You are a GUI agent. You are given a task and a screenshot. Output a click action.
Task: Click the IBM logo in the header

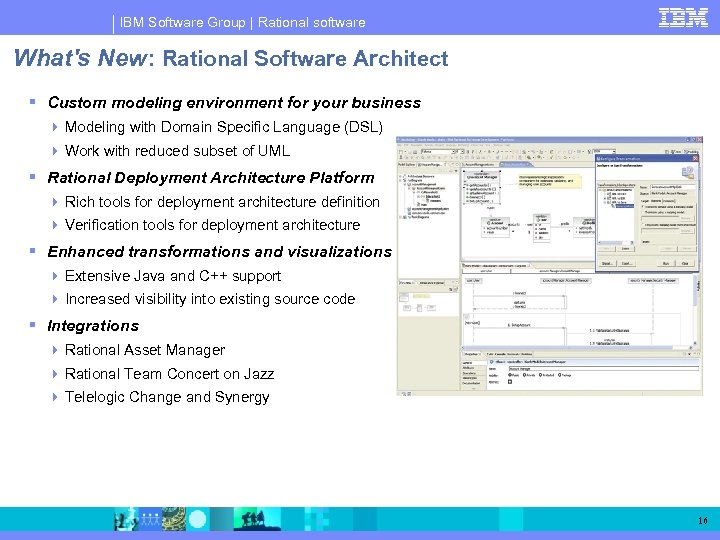point(683,18)
